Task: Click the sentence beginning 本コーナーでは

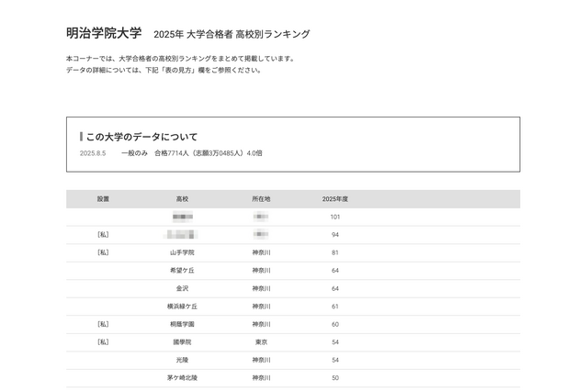Action: point(181,59)
